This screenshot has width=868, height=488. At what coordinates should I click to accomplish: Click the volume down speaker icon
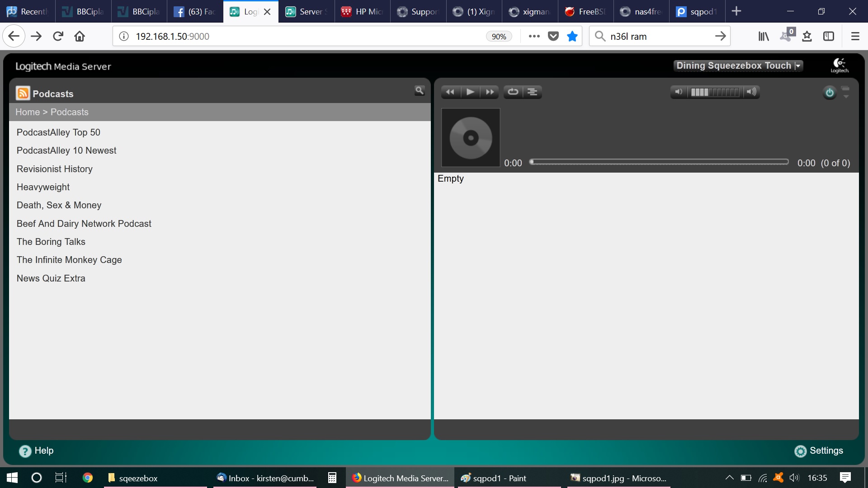click(x=679, y=92)
